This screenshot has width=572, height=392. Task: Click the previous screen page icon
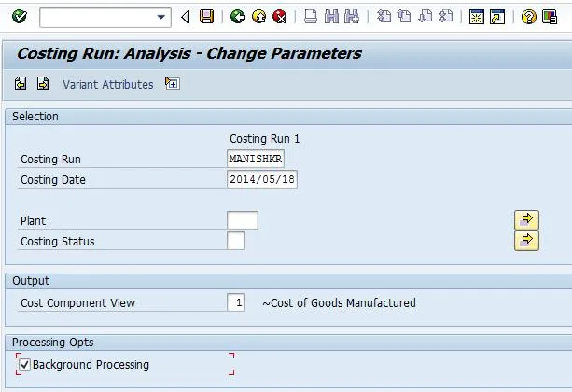click(x=21, y=84)
